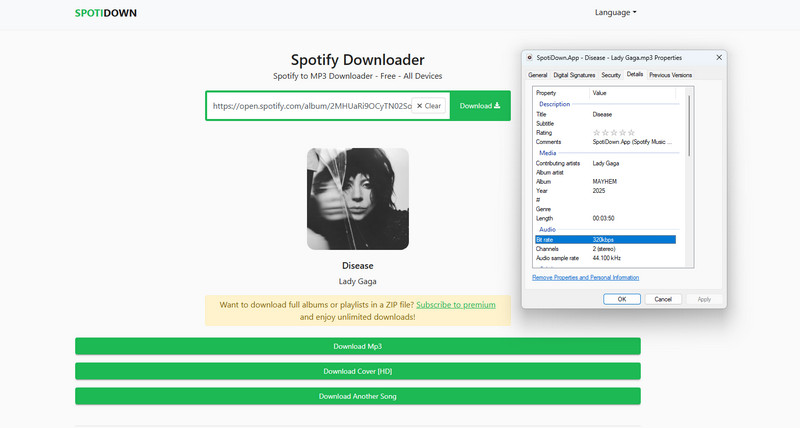
Task: Clear the URL with the Clear button
Action: [429, 106]
